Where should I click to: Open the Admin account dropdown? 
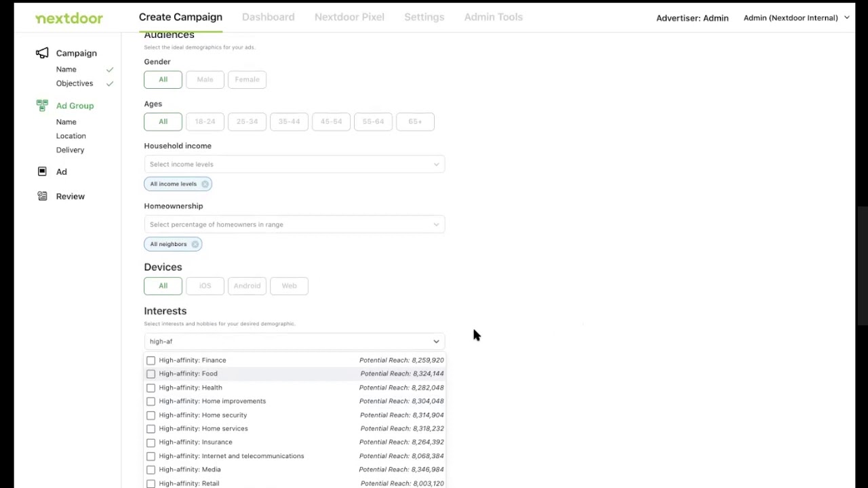[x=796, y=18]
